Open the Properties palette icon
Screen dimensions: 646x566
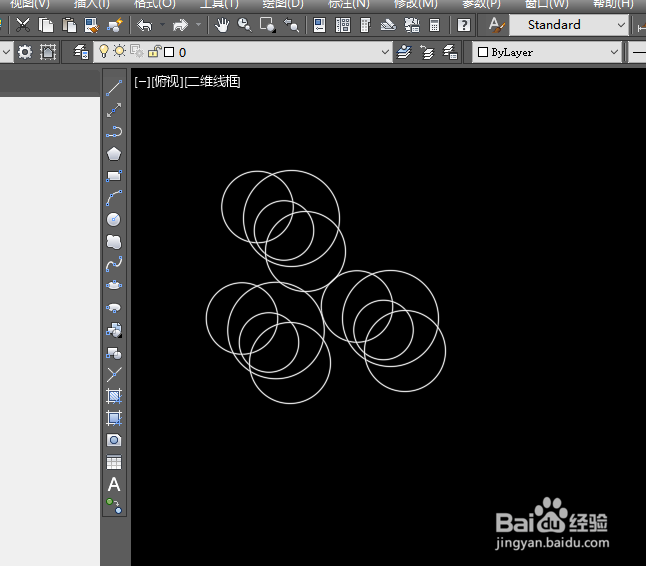(320, 25)
